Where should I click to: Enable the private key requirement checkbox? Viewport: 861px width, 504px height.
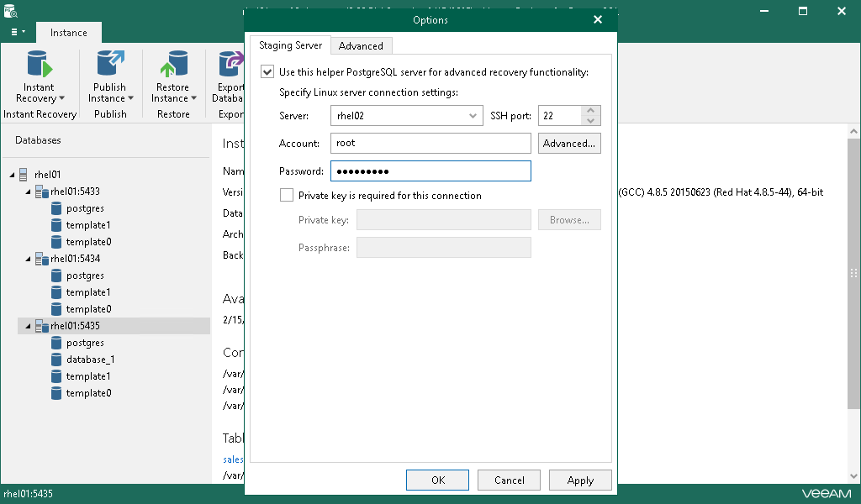click(286, 195)
